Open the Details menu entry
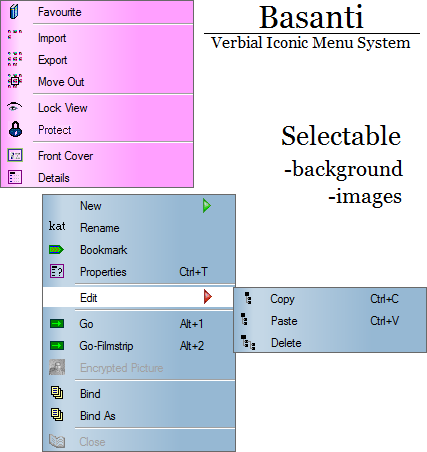The image size is (427, 452). tap(97, 177)
